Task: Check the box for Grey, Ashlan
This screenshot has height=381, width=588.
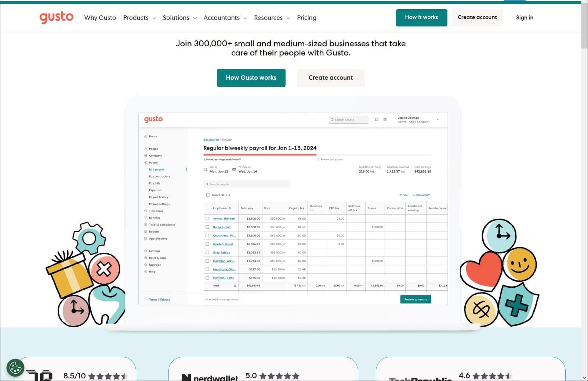Action: (x=207, y=252)
